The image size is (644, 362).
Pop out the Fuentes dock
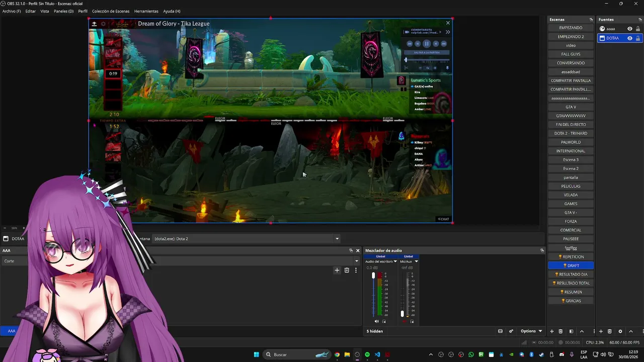pyautogui.click(x=640, y=20)
